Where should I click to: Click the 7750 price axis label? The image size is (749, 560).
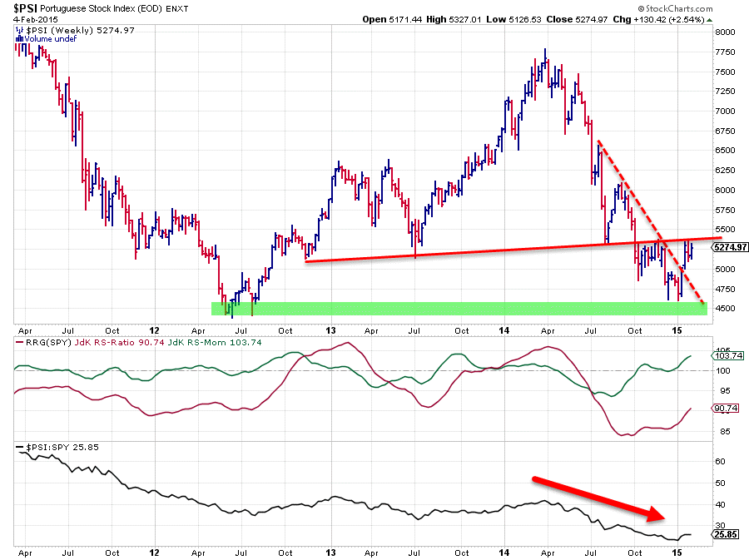pyautogui.click(x=725, y=52)
